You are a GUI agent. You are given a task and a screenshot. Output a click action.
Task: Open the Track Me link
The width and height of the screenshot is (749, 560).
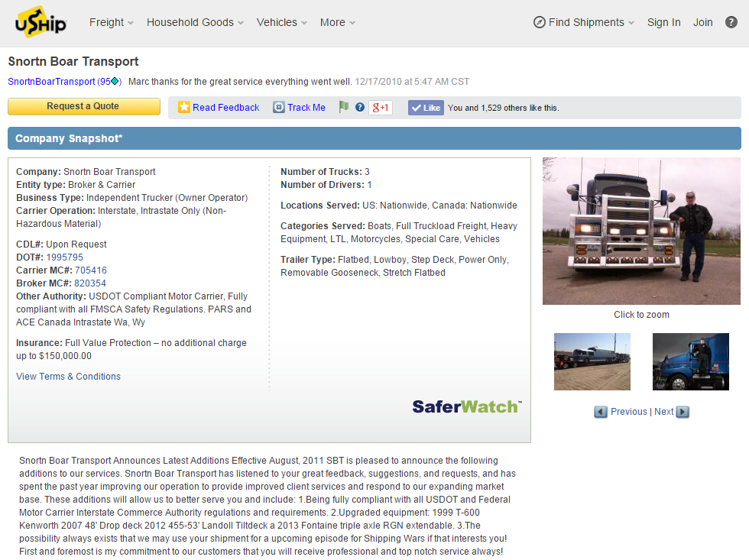(306, 108)
